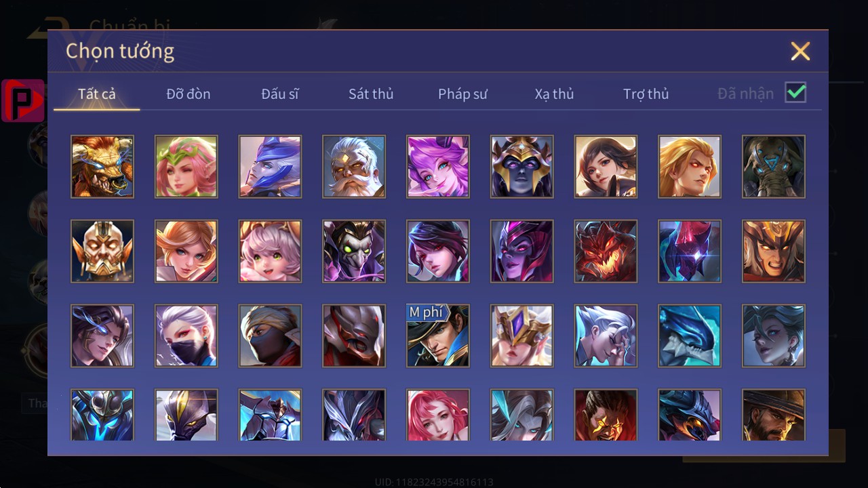Choose the white-bearded old man hero
Viewport: 868px width, 488px height.
[x=354, y=167]
